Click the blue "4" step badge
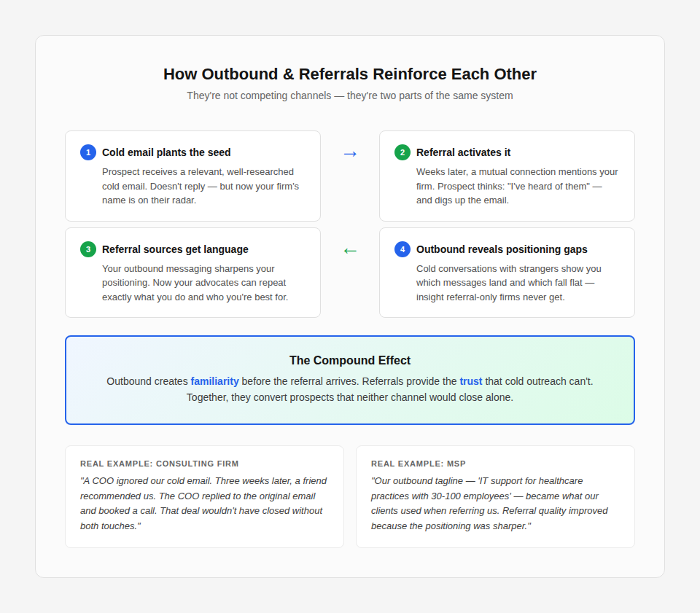 (402, 249)
